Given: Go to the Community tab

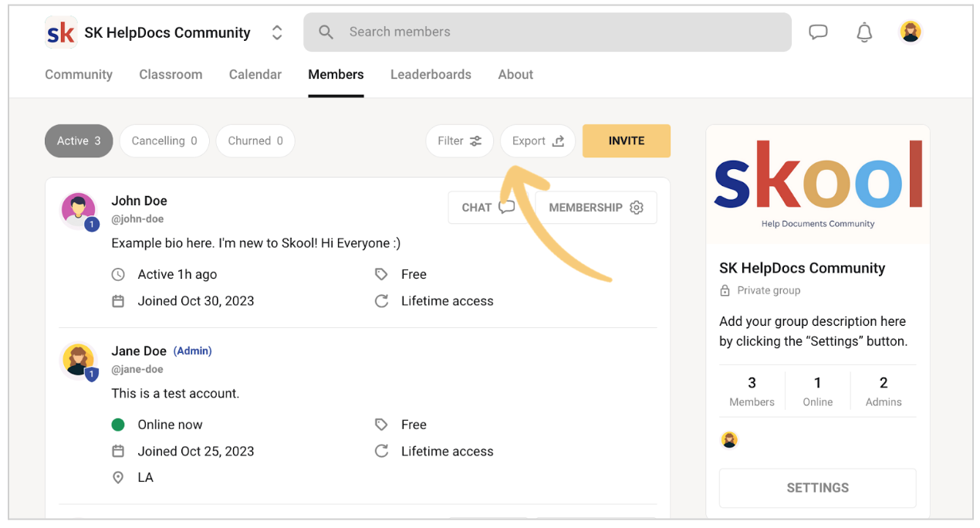Looking at the screenshot, I should pyautogui.click(x=79, y=74).
